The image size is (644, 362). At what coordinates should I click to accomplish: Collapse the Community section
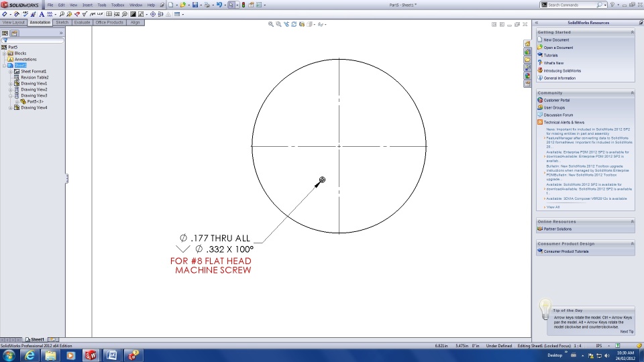[632, 93]
